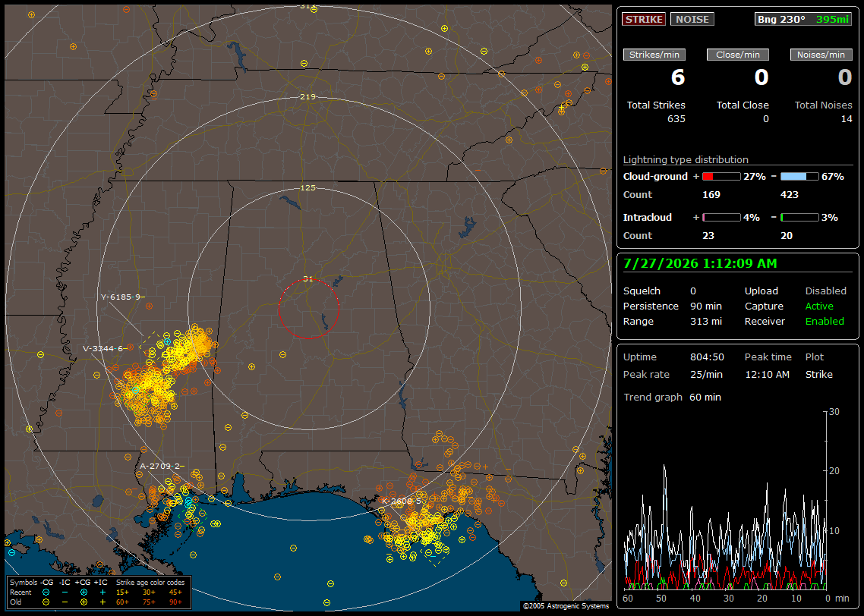Click the Squelch value 0
Screen dimensions: 864x616
coord(693,291)
